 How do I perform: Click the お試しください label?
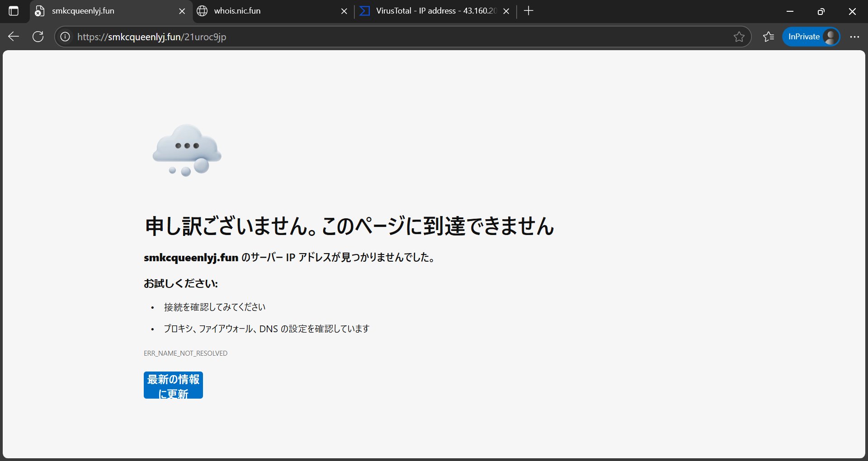pyautogui.click(x=181, y=284)
